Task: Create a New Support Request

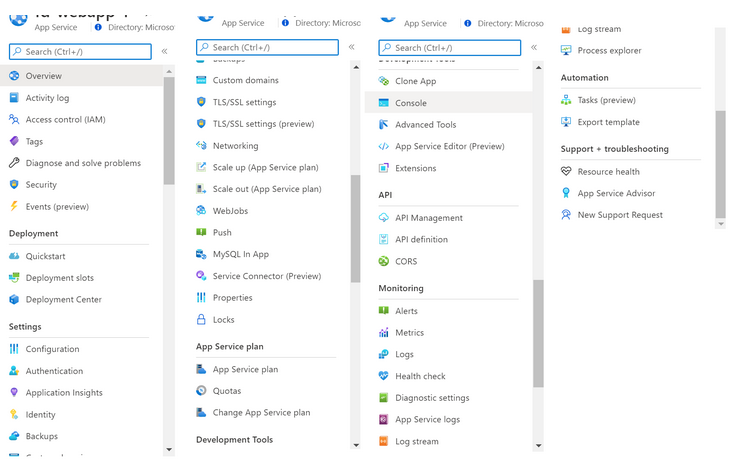Action: [x=620, y=215]
